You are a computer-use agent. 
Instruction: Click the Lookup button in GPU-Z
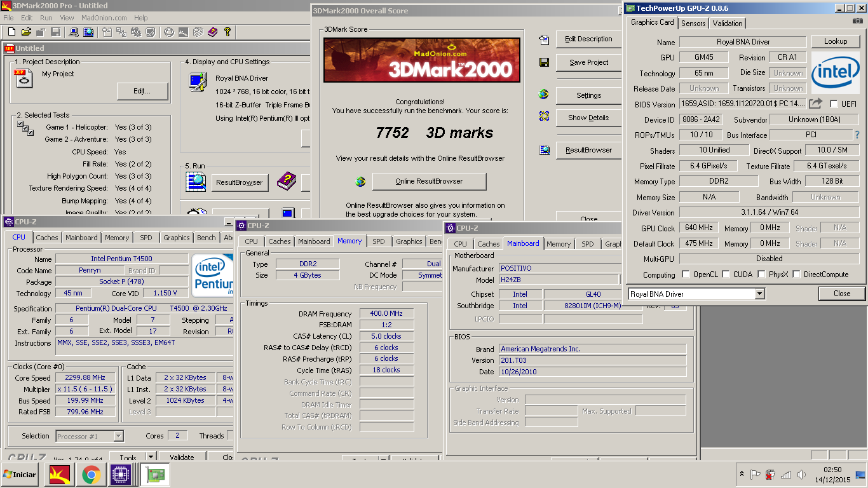(836, 41)
